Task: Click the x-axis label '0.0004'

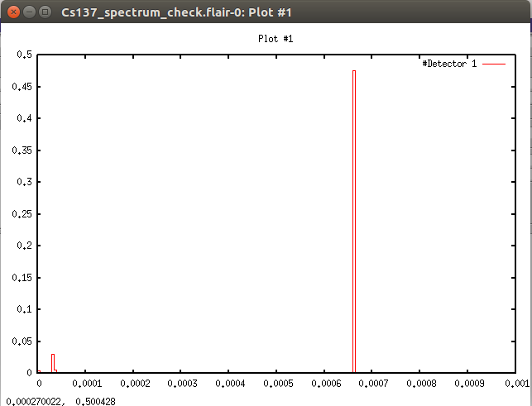Action: [x=230, y=384]
